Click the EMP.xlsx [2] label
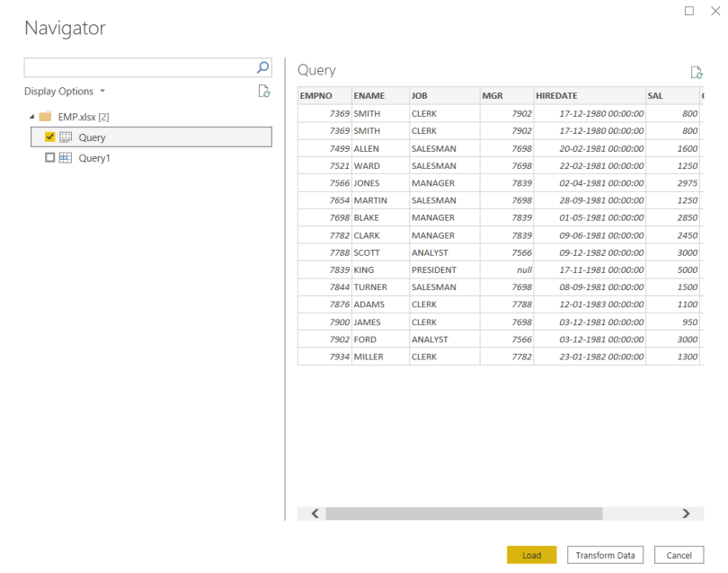The image size is (728, 573). tap(84, 117)
